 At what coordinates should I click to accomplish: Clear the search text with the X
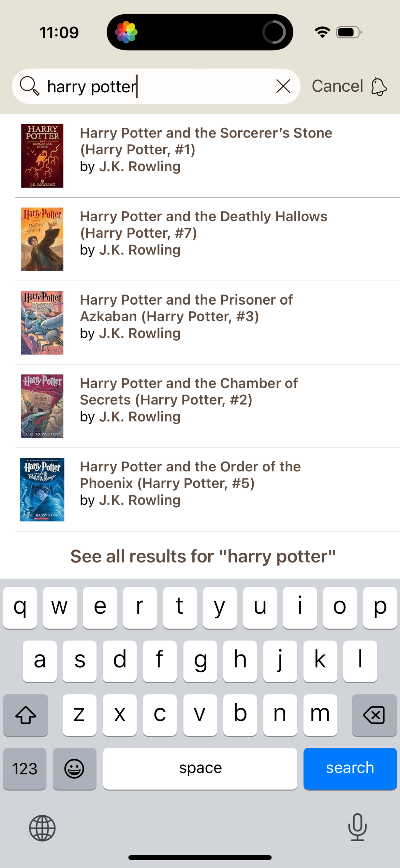283,86
